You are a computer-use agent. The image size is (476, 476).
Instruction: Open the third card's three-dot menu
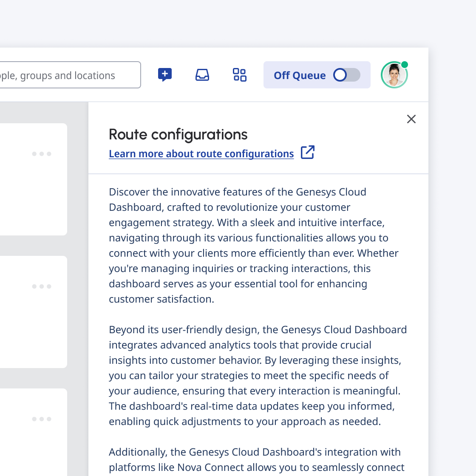42,419
